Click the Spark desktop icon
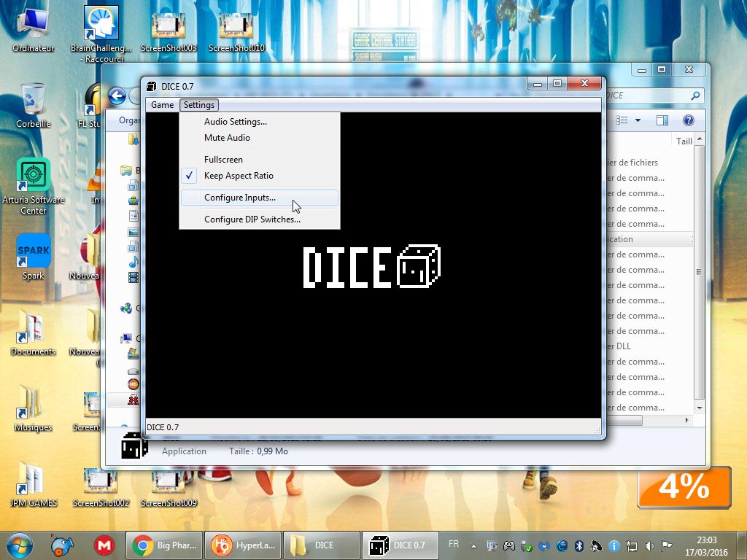Image resolution: width=747 pixels, height=560 pixels. 33,252
